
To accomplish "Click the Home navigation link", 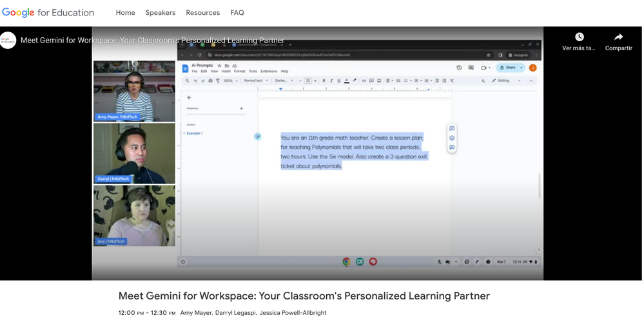I will [x=125, y=13].
